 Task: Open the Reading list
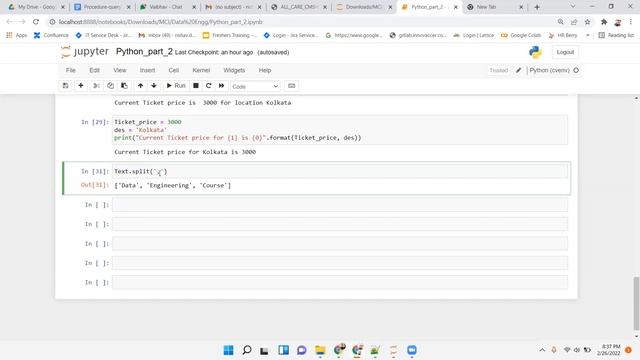coord(616,36)
